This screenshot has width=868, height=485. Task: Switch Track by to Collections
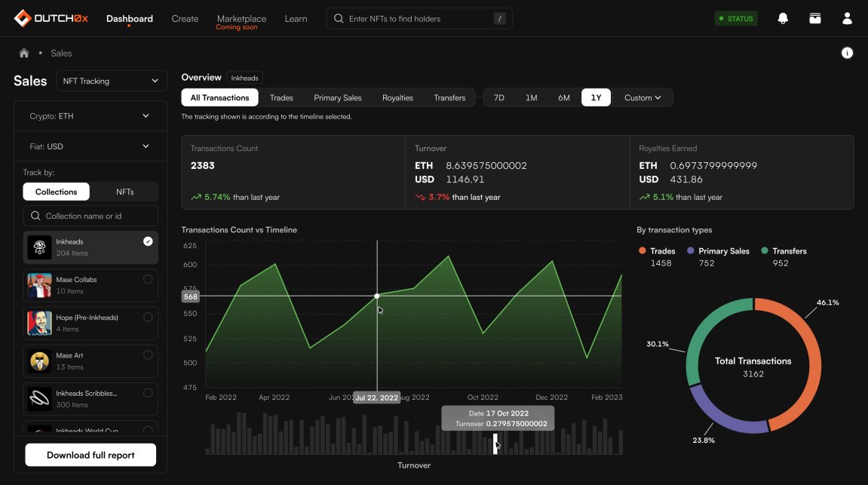(x=56, y=192)
